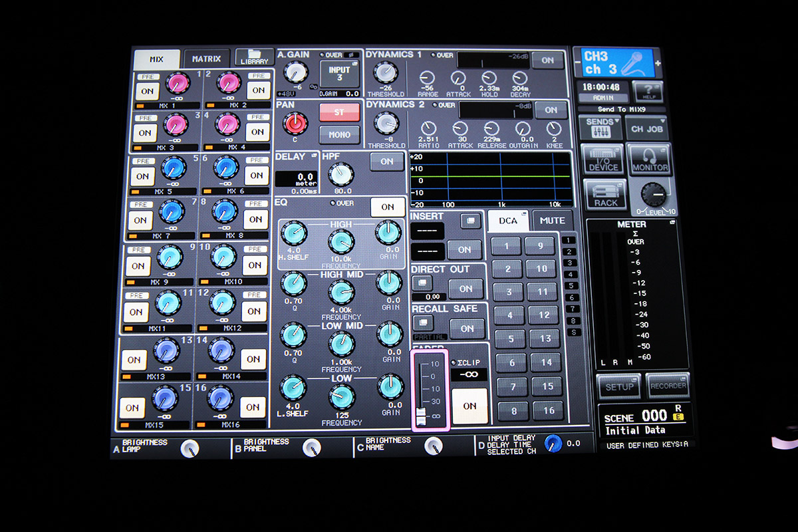The width and height of the screenshot is (798, 532).
Task: Assign channel to DCA group 7
Action: pos(513,386)
